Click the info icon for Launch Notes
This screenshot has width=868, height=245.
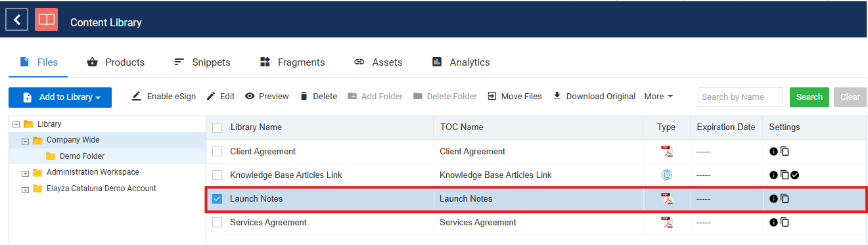[773, 199]
